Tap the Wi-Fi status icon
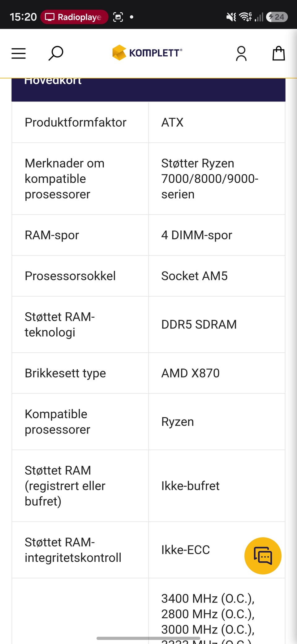Viewport: 297px width, 644px height. pyautogui.click(x=246, y=17)
